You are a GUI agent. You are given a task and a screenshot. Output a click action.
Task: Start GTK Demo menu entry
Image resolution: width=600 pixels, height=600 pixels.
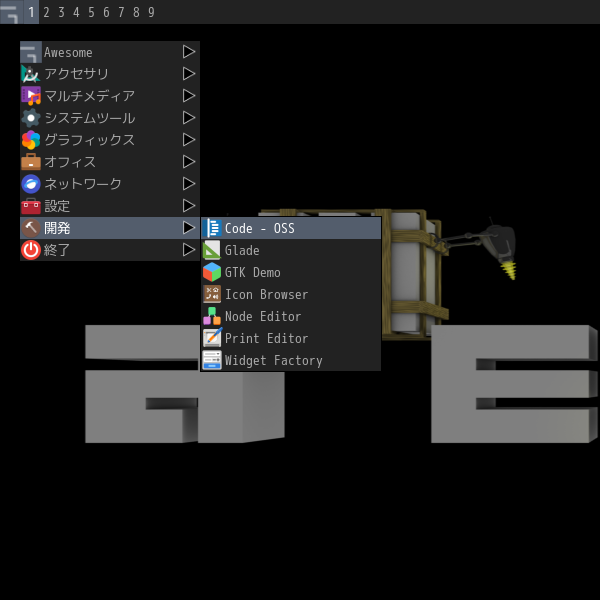tap(291, 272)
